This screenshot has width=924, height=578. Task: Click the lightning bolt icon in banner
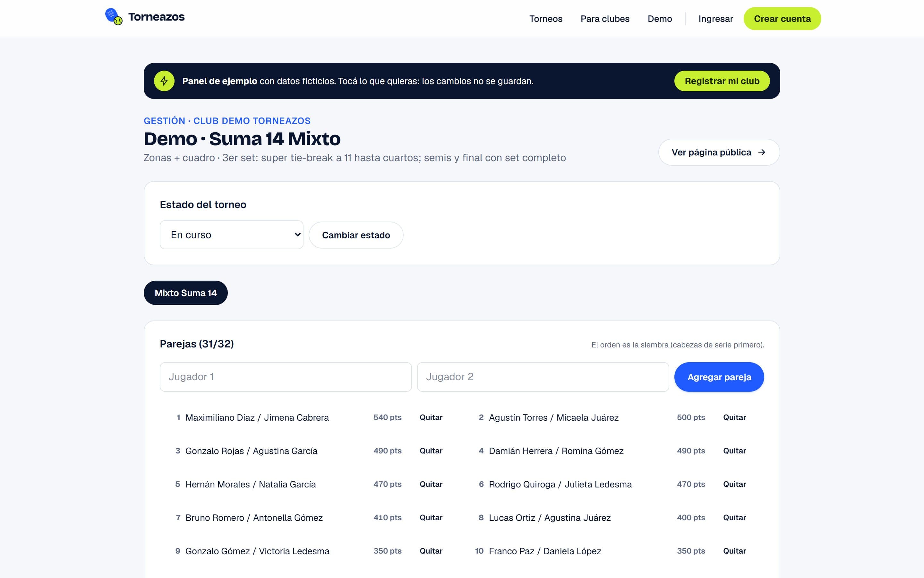tap(164, 81)
